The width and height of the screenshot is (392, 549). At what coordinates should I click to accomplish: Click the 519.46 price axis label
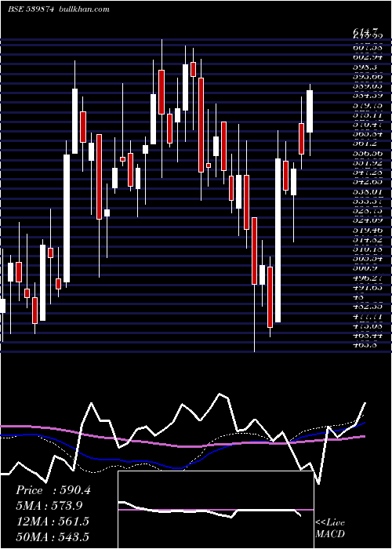(x=367, y=231)
